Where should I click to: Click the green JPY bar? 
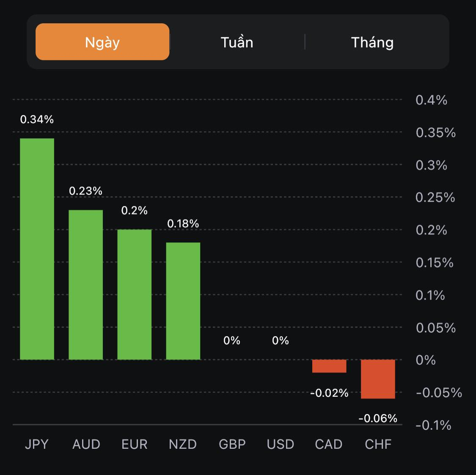(37, 249)
